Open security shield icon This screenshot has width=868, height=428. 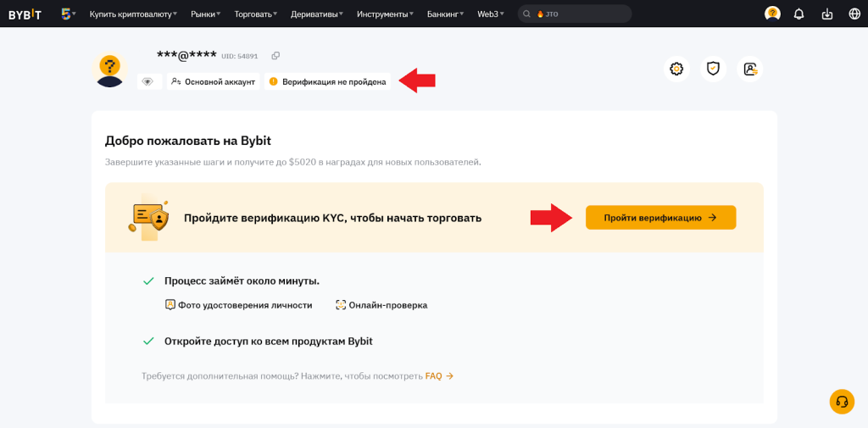pyautogui.click(x=713, y=69)
